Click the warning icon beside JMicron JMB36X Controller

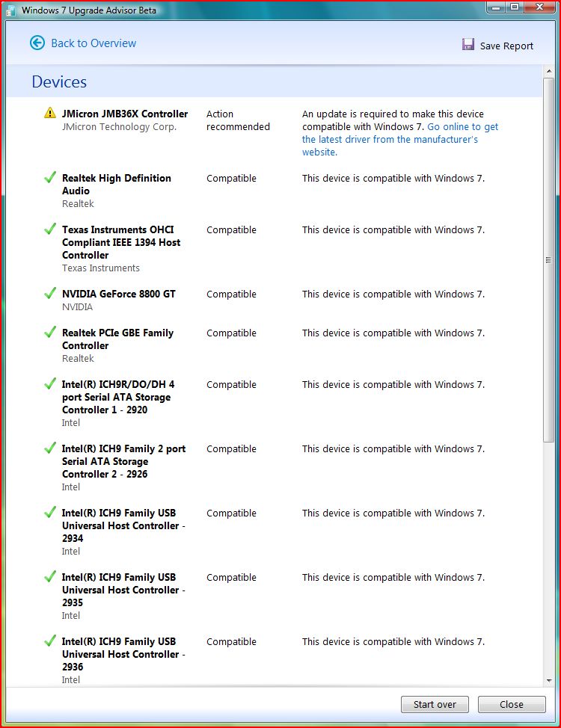(x=49, y=113)
